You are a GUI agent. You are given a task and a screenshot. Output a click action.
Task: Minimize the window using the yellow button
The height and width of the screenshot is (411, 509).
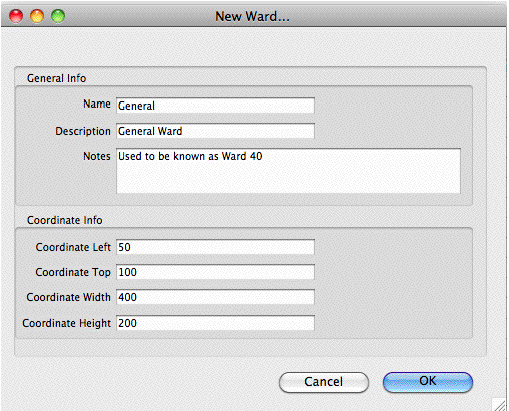point(37,16)
